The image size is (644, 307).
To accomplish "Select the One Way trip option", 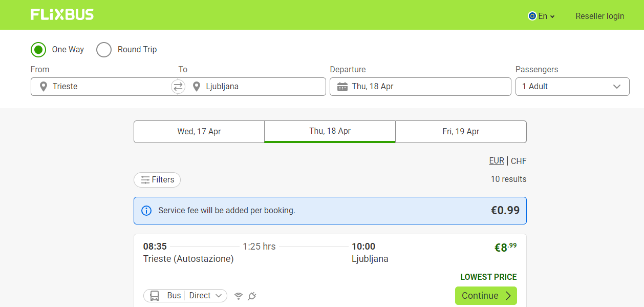I will [x=38, y=50].
